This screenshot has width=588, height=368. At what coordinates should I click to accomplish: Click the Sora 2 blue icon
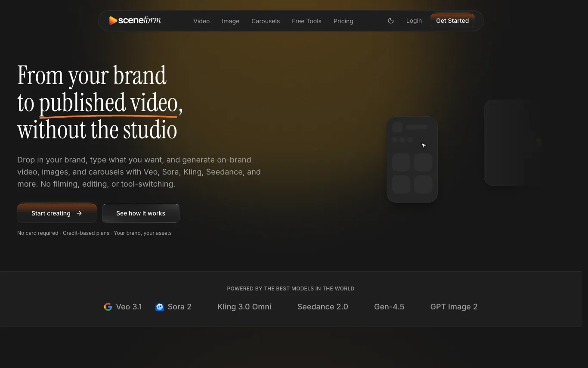pyautogui.click(x=160, y=307)
